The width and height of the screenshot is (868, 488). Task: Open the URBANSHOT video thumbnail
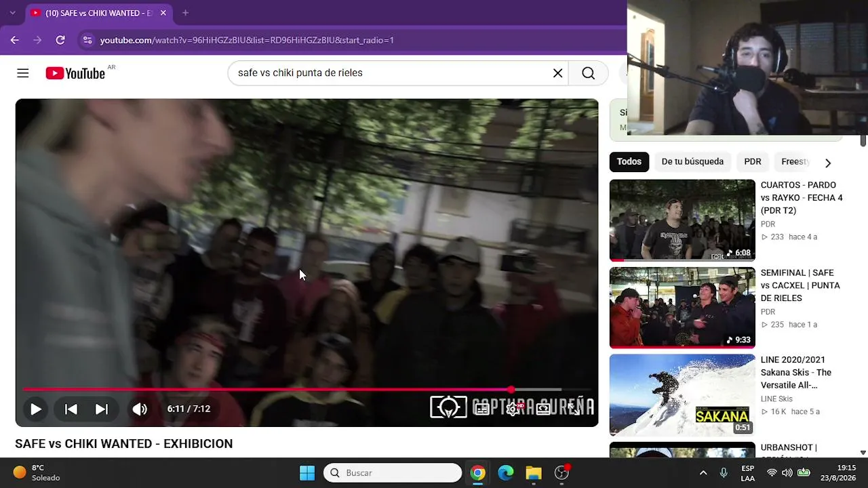pyautogui.click(x=682, y=450)
